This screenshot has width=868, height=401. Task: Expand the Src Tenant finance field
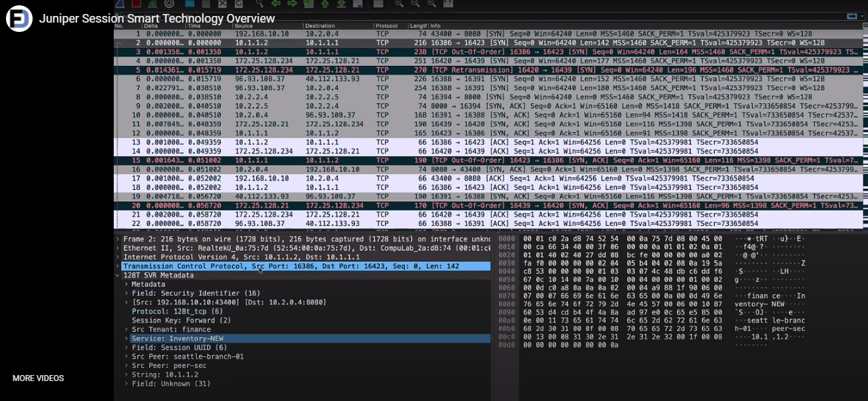click(125, 329)
